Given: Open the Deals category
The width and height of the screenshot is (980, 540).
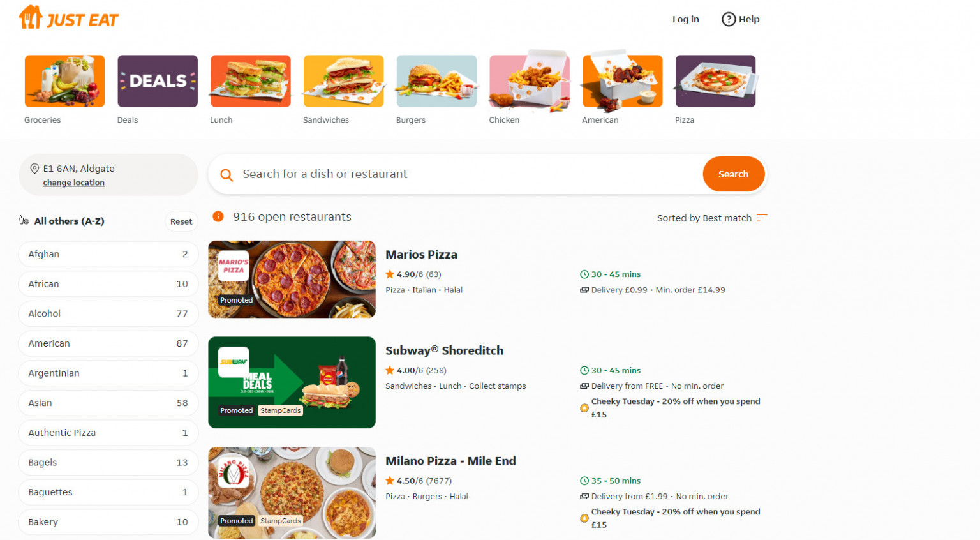Looking at the screenshot, I should pos(157,81).
